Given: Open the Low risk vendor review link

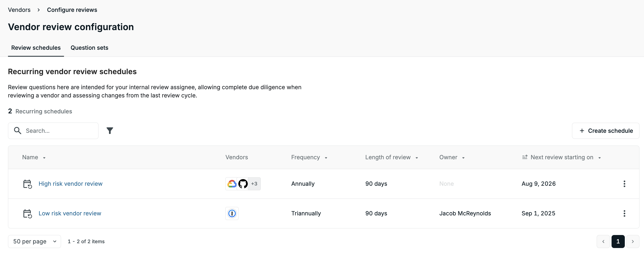Looking at the screenshot, I should 70,214.
